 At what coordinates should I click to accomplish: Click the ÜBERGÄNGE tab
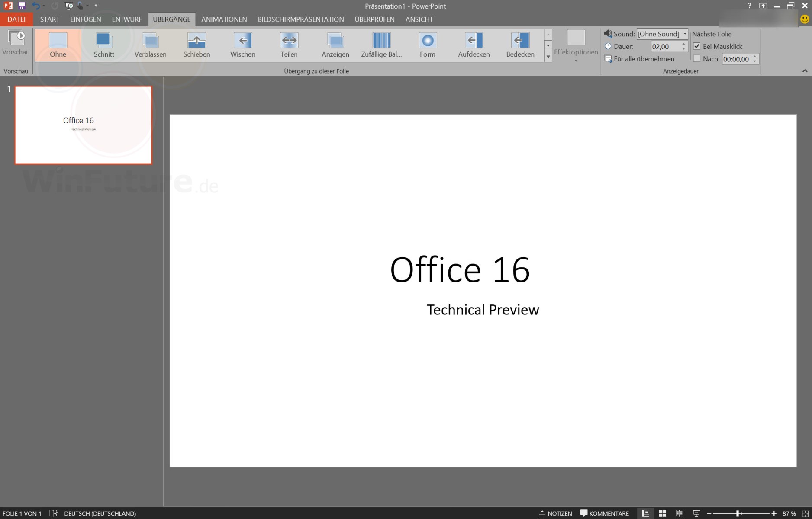point(172,19)
